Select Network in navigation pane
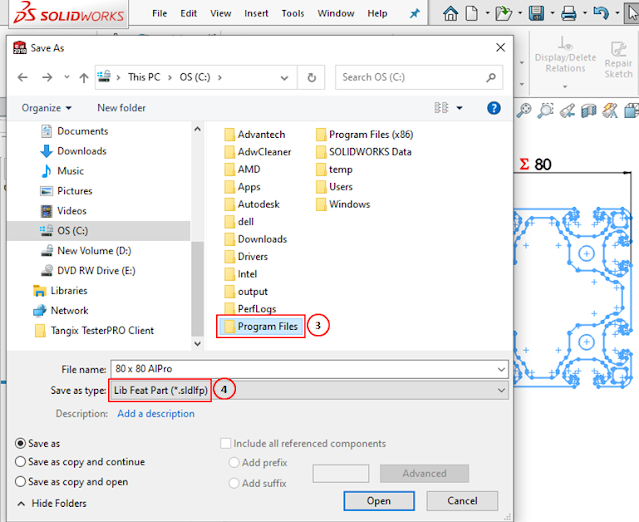This screenshot has height=522, width=639. pyautogui.click(x=69, y=311)
